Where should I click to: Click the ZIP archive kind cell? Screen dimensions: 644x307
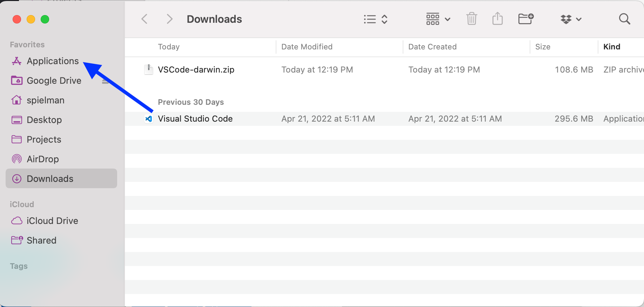(623, 70)
